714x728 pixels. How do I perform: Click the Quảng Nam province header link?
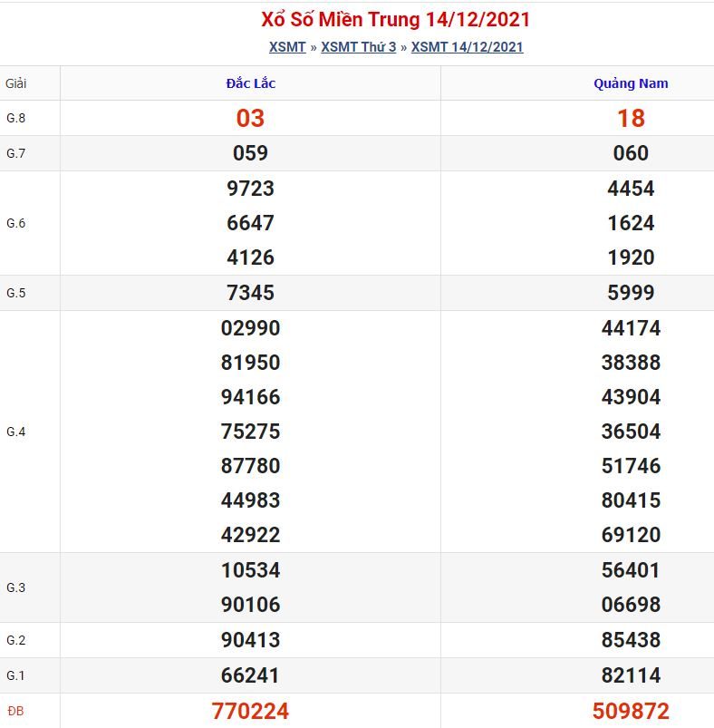tap(631, 83)
